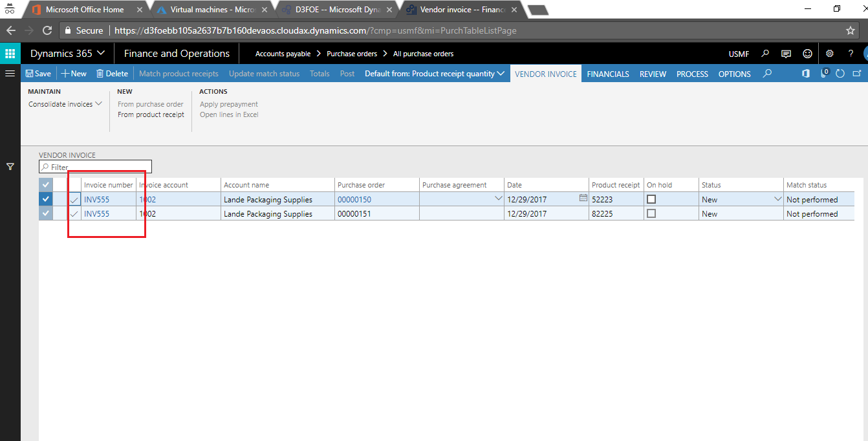The height and width of the screenshot is (441, 868).
Task: Open purchase order 00000150 link
Action: pyautogui.click(x=354, y=199)
